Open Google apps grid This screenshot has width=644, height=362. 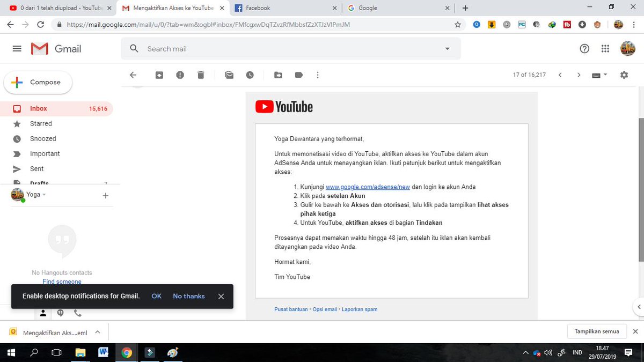pyautogui.click(x=605, y=49)
